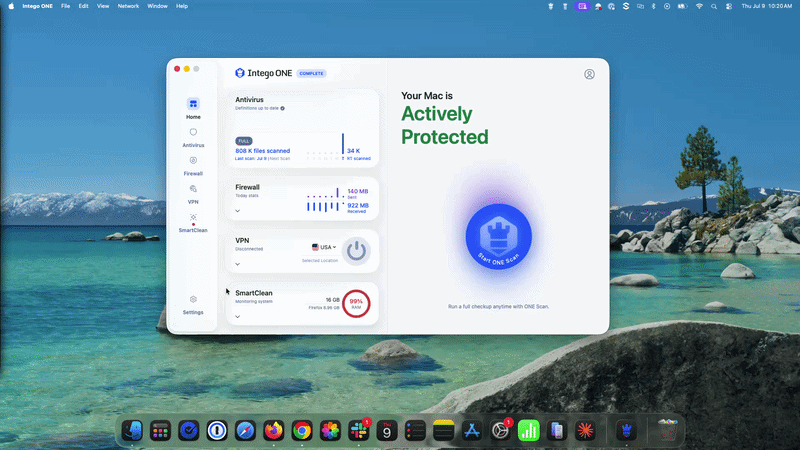Open Spotlight search in menu bar
The image size is (800, 450).
tap(714, 6)
